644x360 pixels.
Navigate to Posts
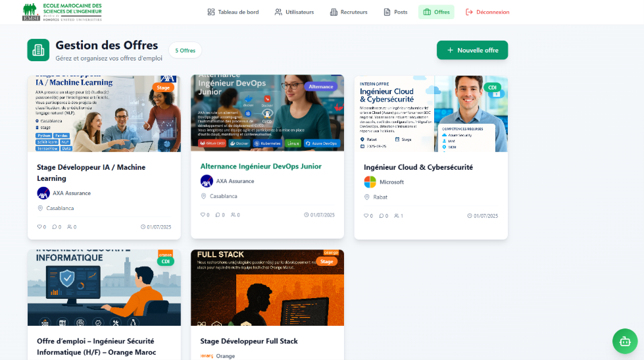395,12
